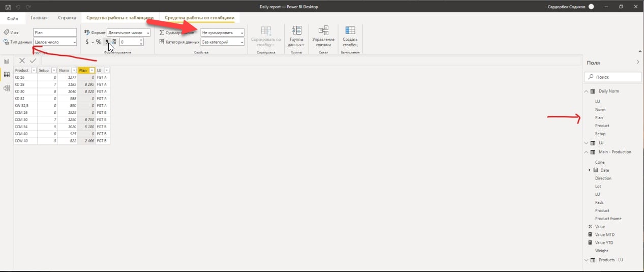The height and width of the screenshot is (272, 644).
Task: Click the decimal places icon
Action: point(114,42)
